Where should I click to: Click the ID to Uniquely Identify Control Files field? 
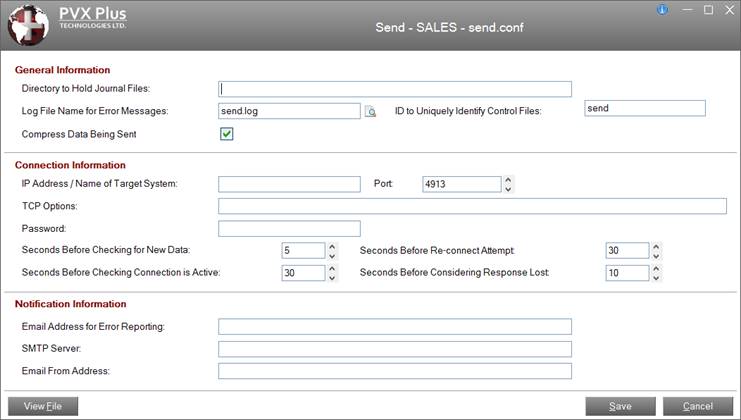coord(644,109)
